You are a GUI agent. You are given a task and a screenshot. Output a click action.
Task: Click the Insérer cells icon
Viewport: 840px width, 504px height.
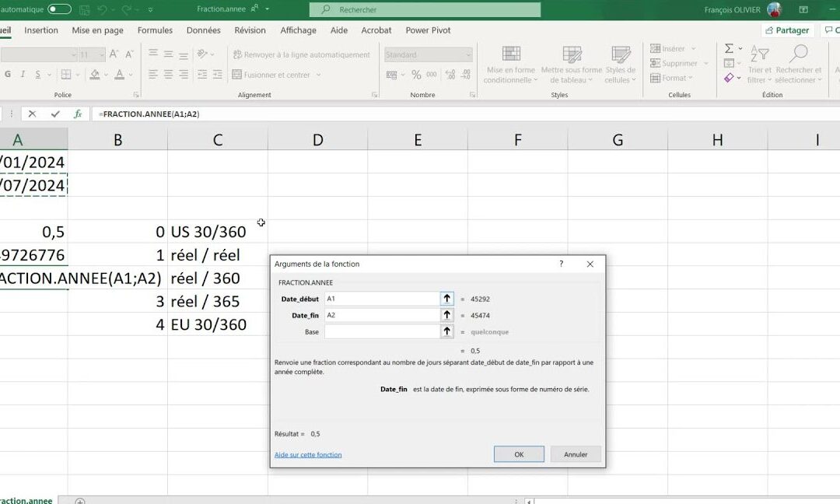(x=657, y=48)
